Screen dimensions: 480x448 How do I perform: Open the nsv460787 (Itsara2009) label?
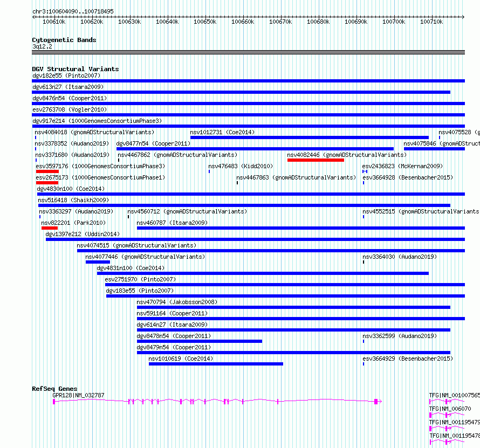tap(172, 223)
